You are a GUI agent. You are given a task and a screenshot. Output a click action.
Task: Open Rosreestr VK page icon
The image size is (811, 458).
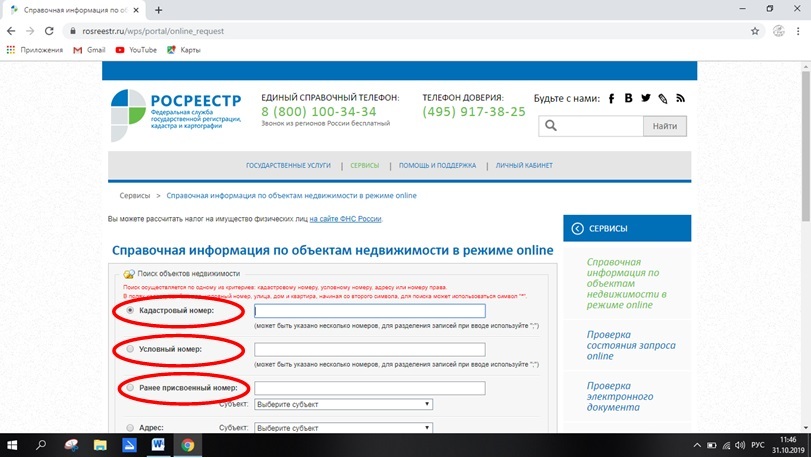click(628, 98)
